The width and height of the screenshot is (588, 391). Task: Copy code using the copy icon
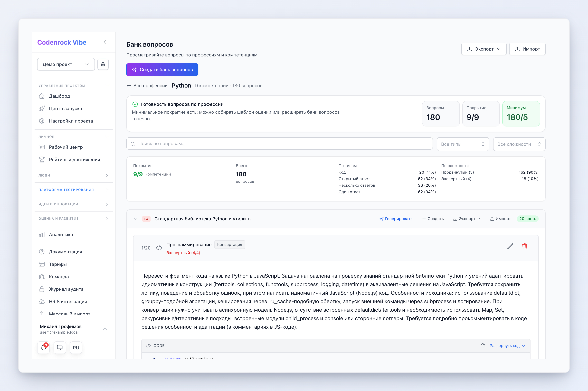[483, 346]
